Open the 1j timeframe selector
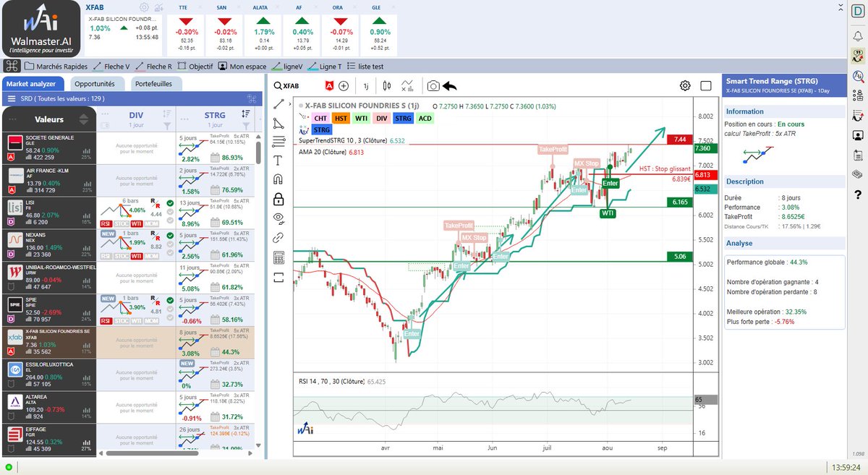The image size is (868, 475). (366, 86)
